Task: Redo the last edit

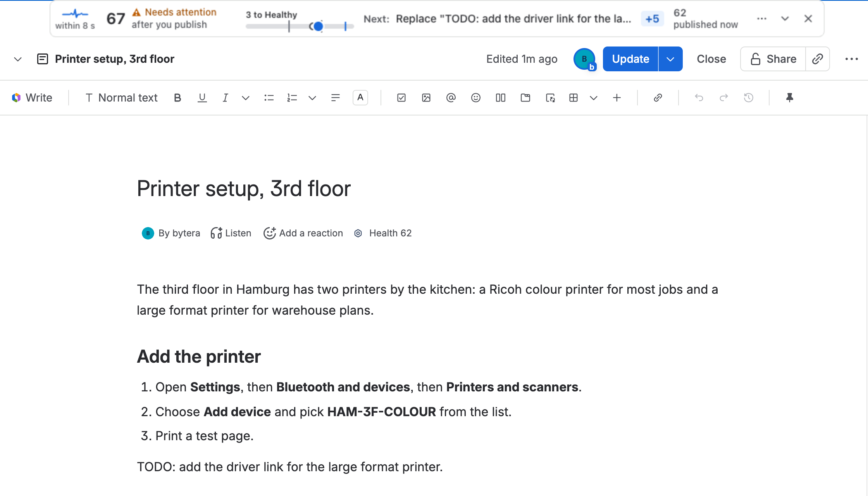Action: 724,98
